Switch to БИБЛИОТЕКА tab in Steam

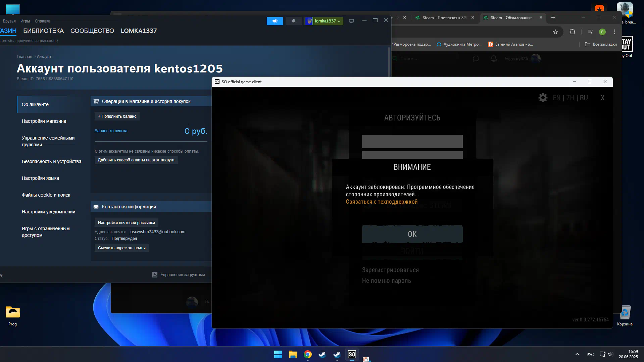click(43, 31)
